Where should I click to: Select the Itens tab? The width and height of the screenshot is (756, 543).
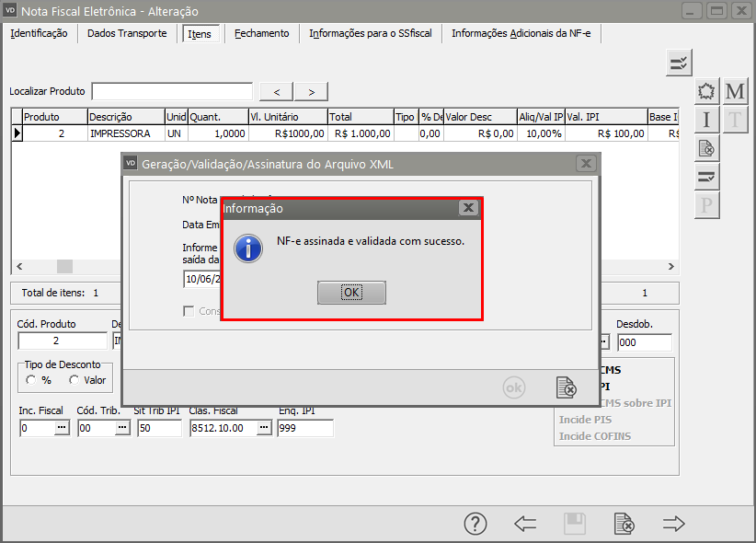click(200, 34)
